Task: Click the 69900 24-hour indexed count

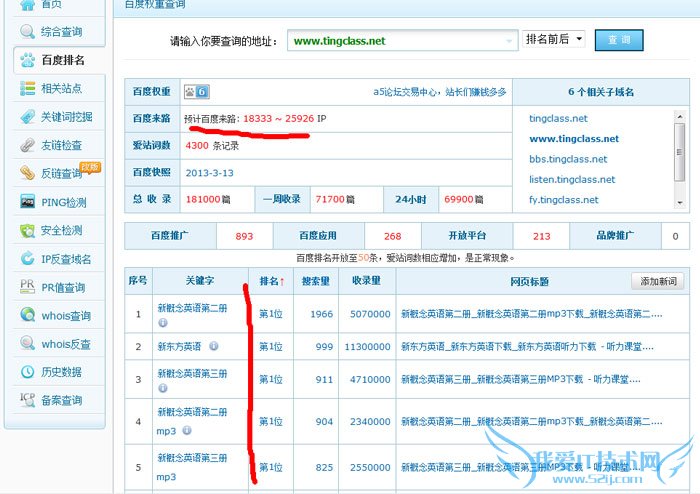Action: click(x=458, y=199)
